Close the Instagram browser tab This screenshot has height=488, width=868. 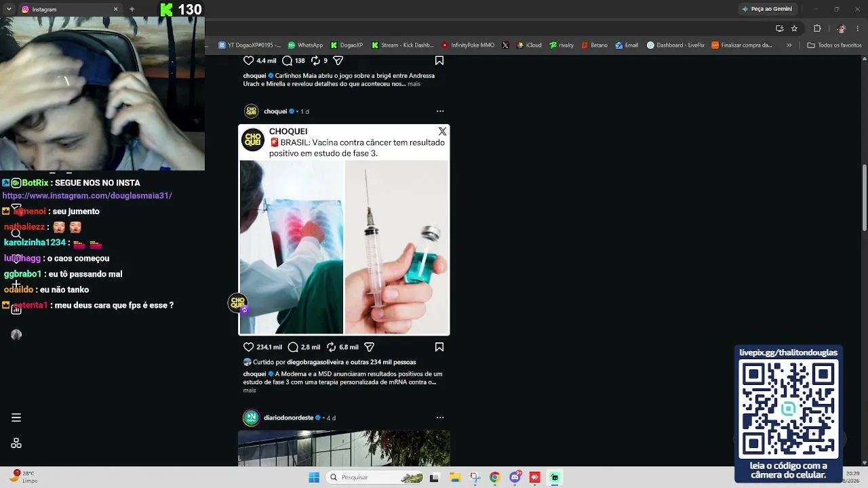(x=115, y=9)
